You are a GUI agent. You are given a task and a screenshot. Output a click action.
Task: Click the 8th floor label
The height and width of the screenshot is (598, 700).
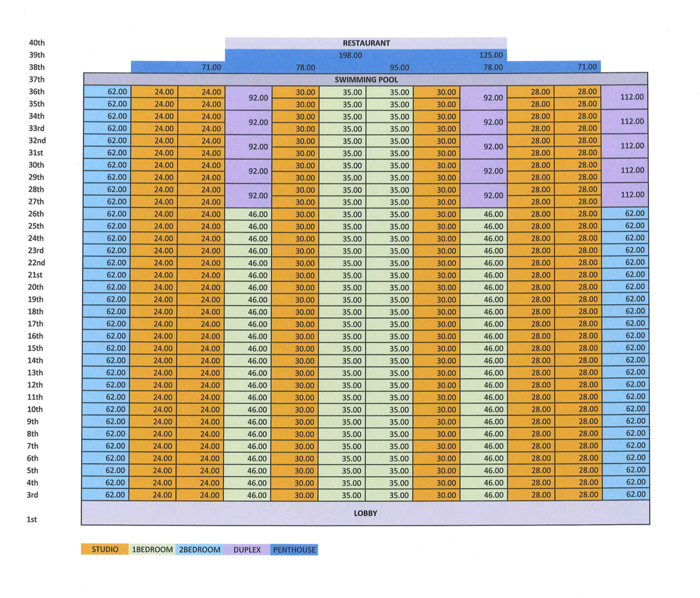pyautogui.click(x=33, y=434)
